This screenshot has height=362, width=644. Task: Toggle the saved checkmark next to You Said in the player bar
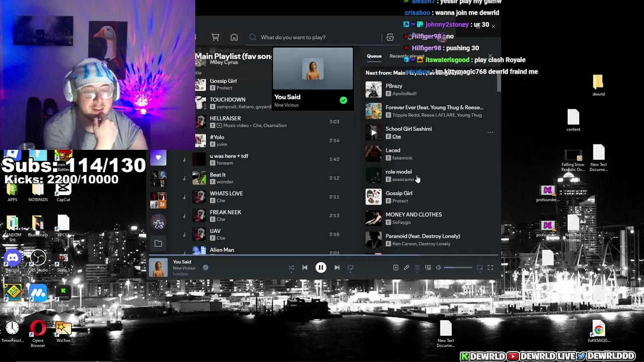click(205, 267)
